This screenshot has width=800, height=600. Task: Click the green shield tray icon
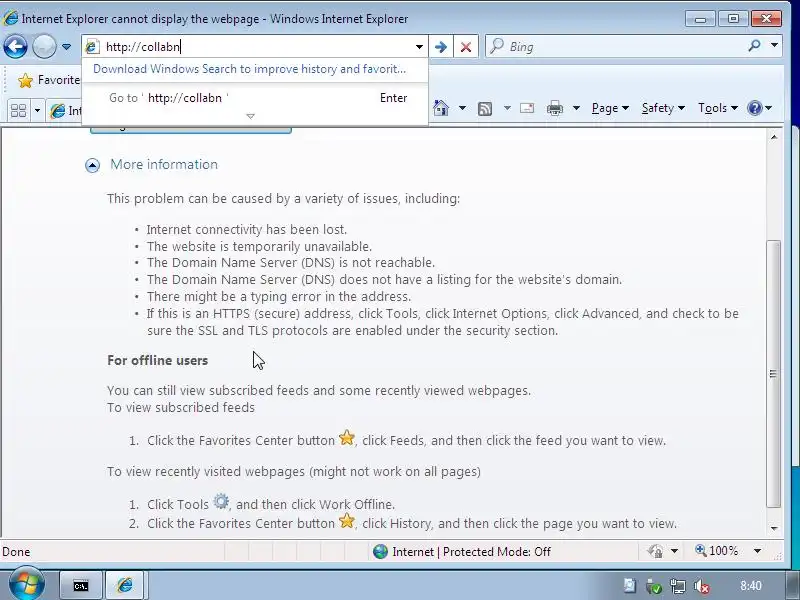pyautogui.click(x=654, y=587)
